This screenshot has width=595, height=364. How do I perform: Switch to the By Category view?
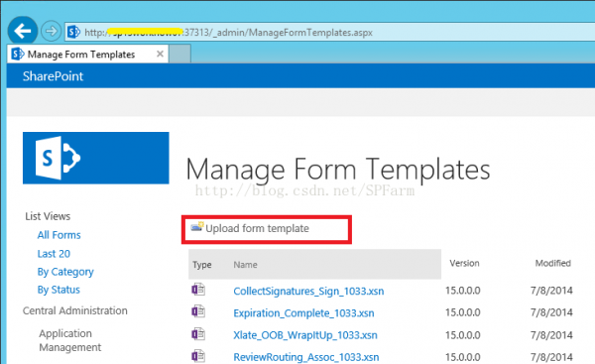pos(65,272)
